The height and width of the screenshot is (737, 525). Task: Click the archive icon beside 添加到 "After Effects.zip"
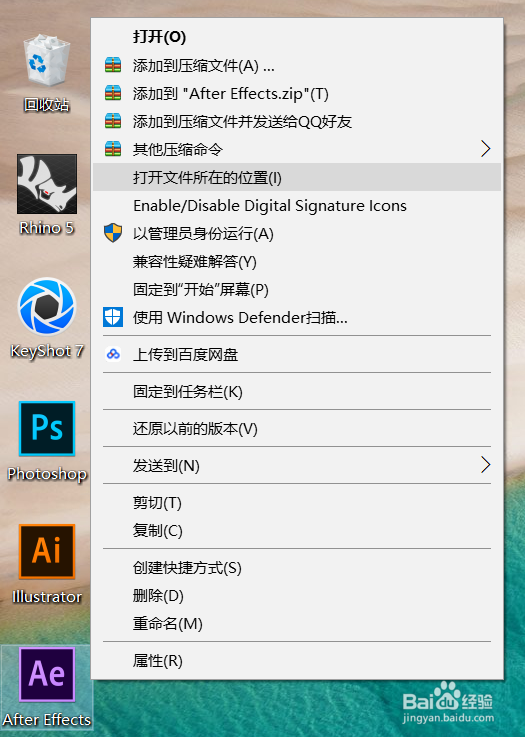pos(113,93)
